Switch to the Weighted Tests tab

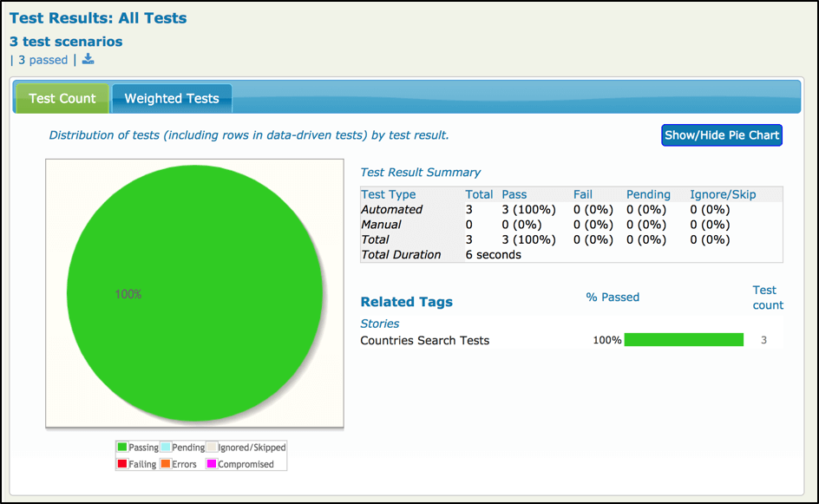pos(171,98)
